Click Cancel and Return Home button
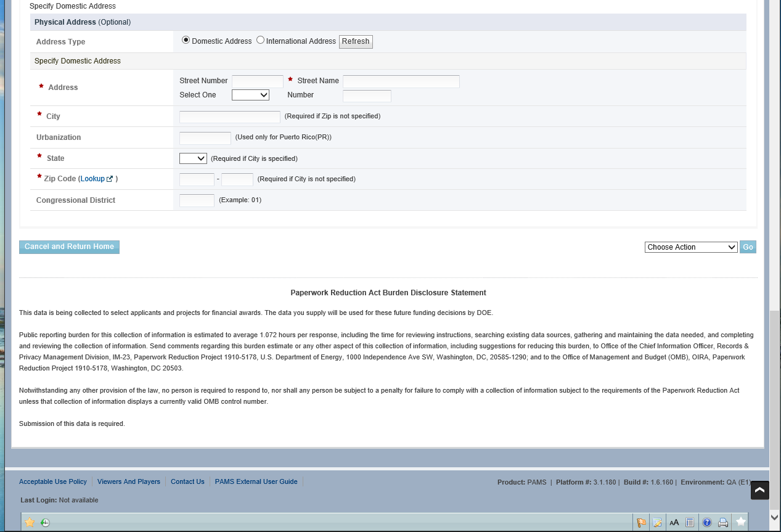Screen dimensions: 781x532 (69, 247)
